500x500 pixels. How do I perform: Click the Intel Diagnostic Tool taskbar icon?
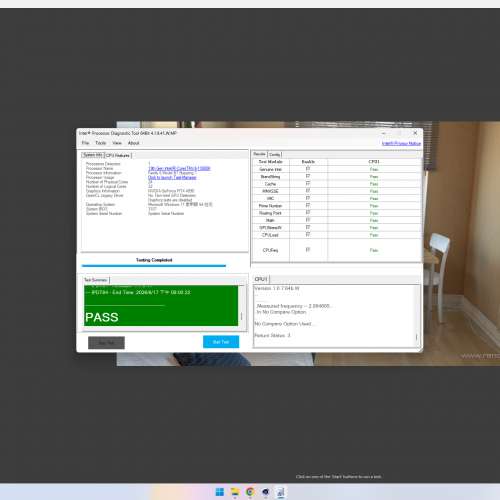pyautogui.click(x=281, y=492)
